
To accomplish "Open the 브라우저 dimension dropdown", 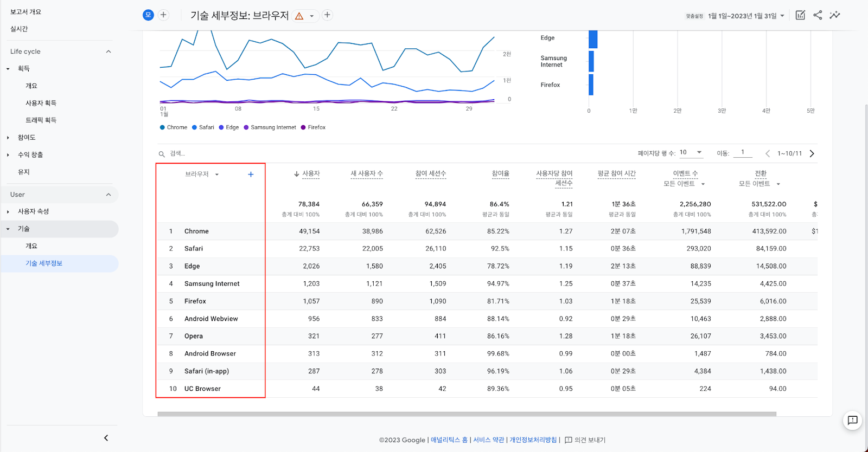I will point(202,175).
